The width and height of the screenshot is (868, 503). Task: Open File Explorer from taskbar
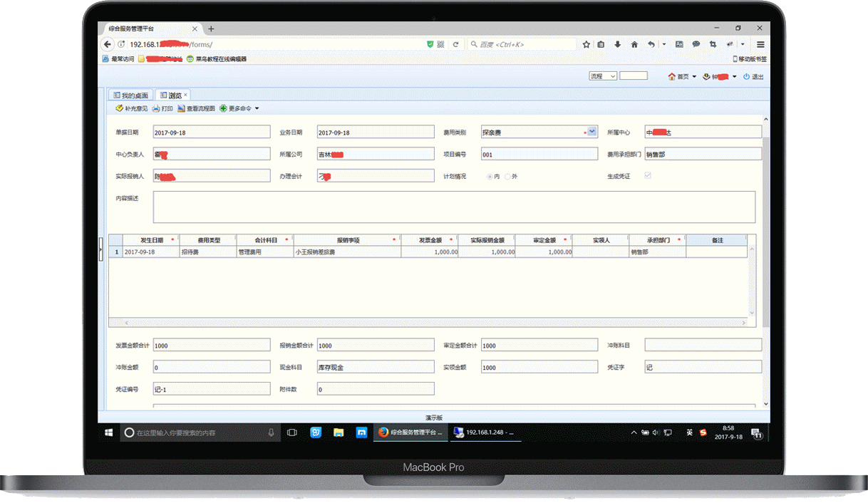pos(339,432)
